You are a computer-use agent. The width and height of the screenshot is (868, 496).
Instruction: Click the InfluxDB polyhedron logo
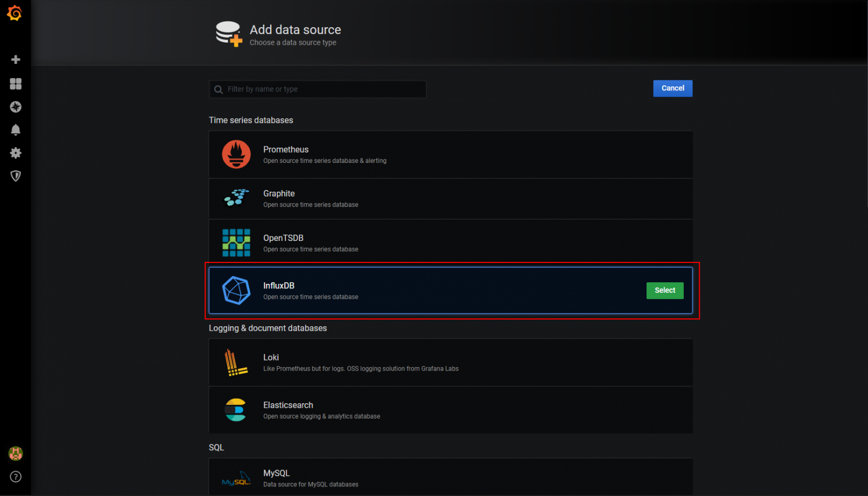(236, 291)
